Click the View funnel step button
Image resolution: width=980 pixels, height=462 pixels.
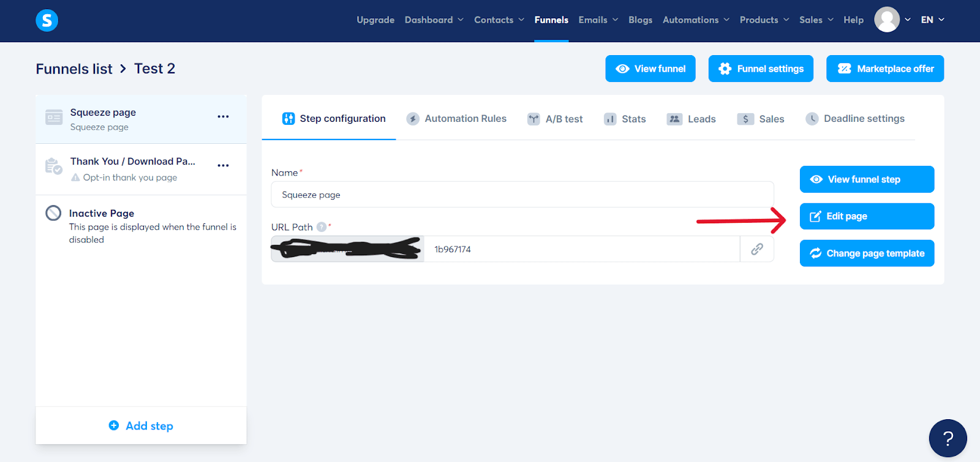point(867,179)
